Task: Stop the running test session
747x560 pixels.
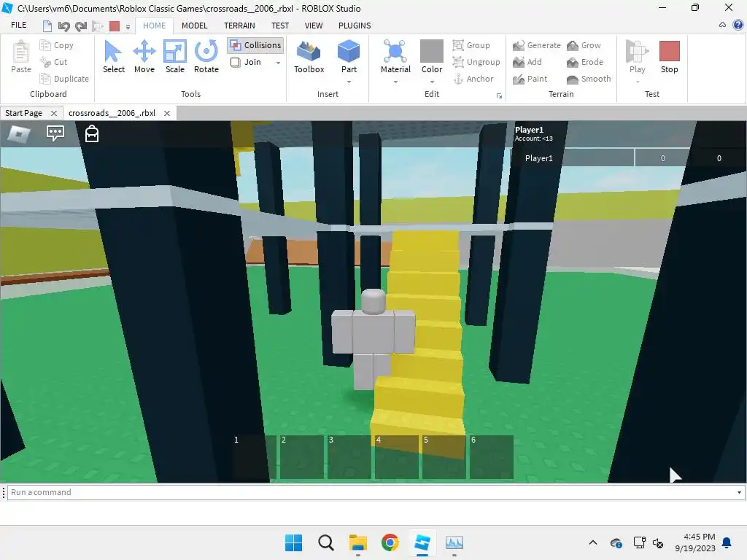Action: tap(669, 57)
